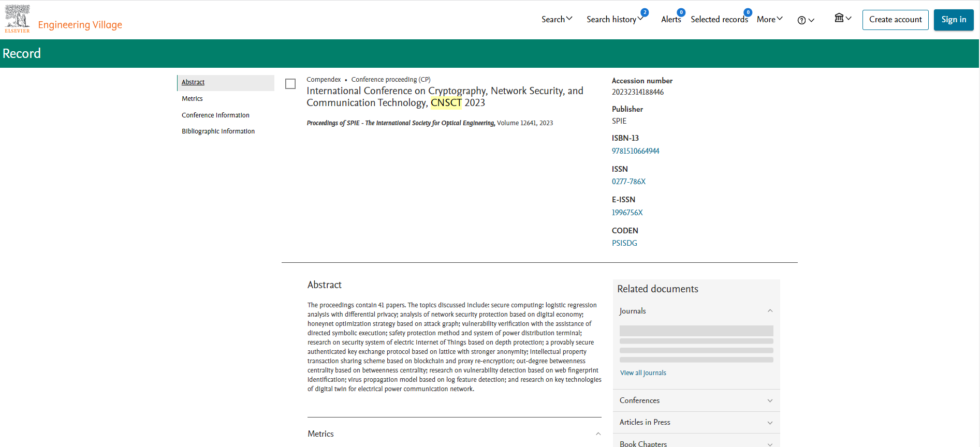Jump to Bibliographic Information section
The width and height of the screenshot is (980, 447).
tap(218, 131)
